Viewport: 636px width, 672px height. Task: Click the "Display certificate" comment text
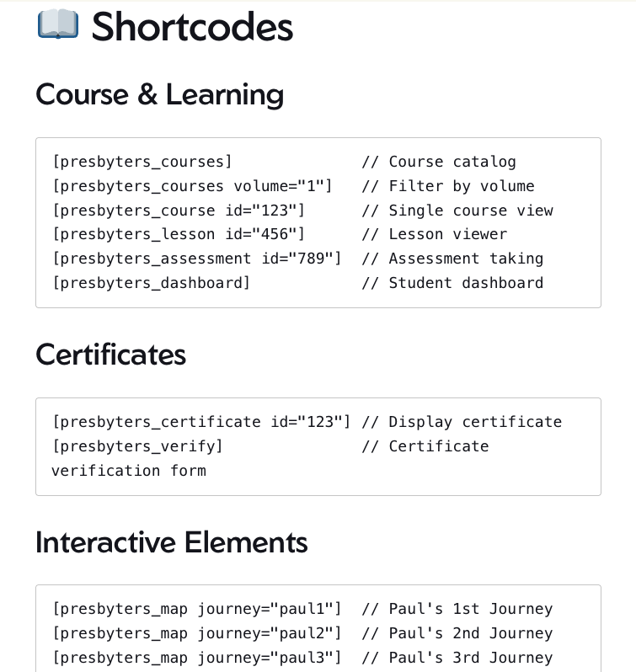474,422
